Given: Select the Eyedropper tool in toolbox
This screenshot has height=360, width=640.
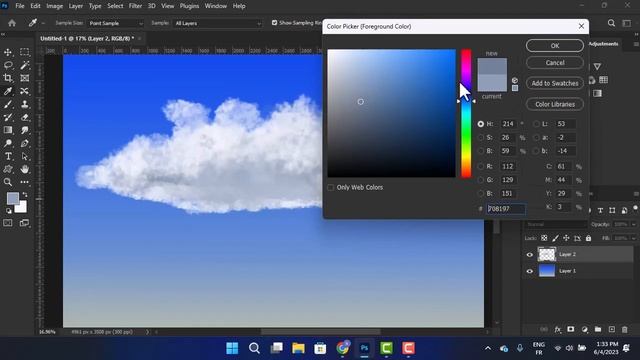Looking at the screenshot, I should tap(8, 91).
